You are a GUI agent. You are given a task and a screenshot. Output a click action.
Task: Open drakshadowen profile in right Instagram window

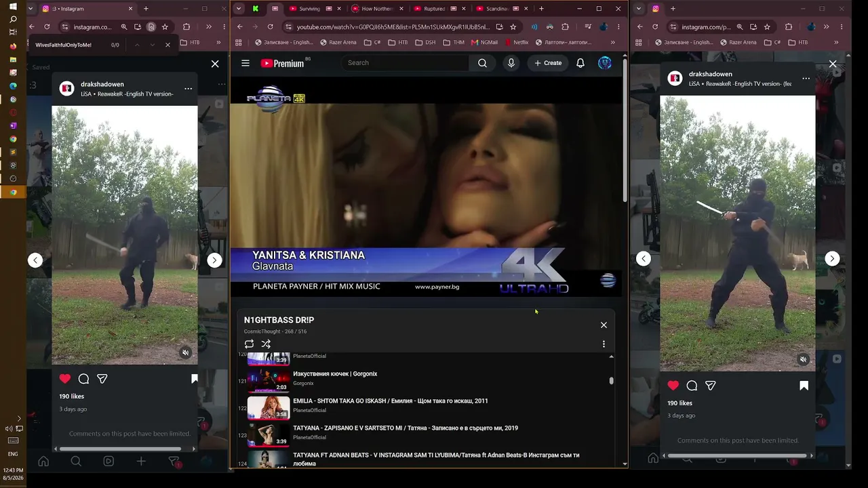click(x=711, y=74)
